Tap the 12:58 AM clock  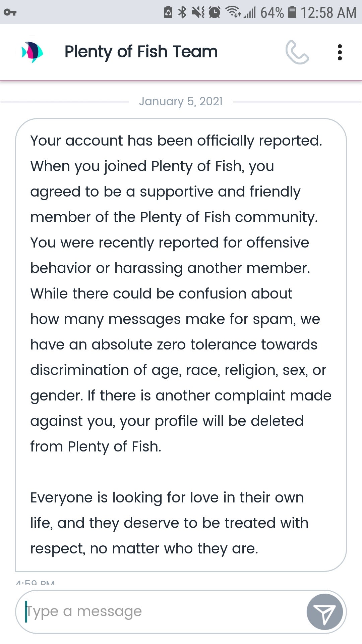click(328, 13)
